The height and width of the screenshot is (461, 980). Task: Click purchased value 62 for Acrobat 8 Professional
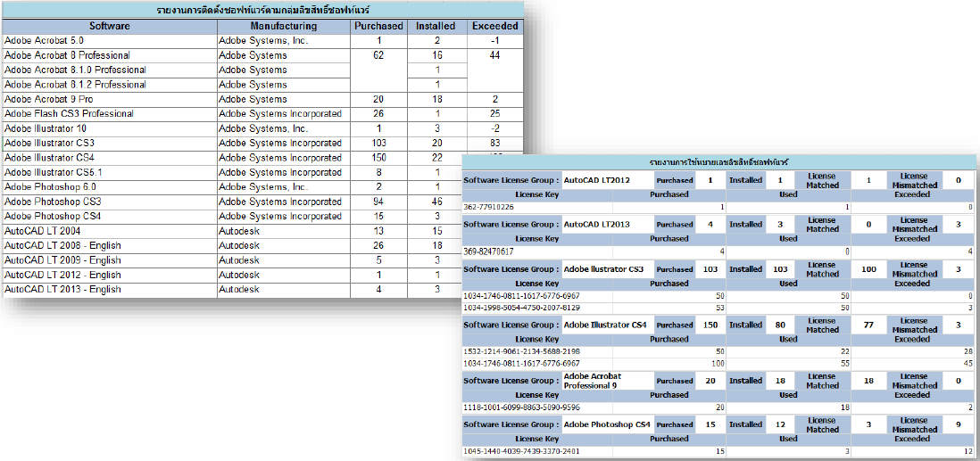pyautogui.click(x=378, y=55)
